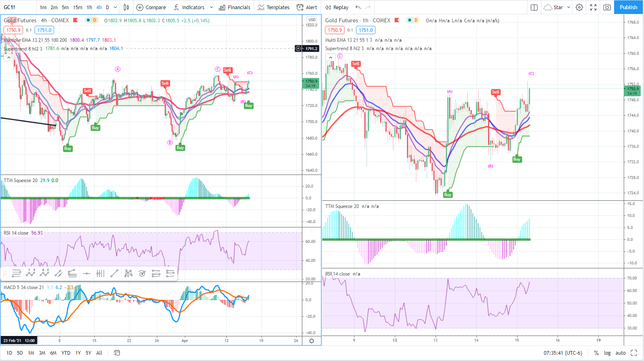Open the Financials panel
The image size is (644, 361).
tap(235, 7)
